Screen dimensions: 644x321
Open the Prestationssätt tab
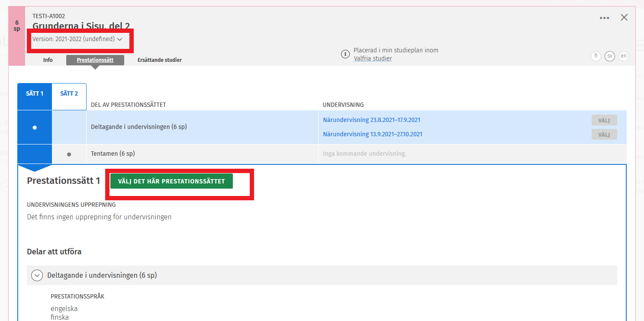click(x=95, y=60)
